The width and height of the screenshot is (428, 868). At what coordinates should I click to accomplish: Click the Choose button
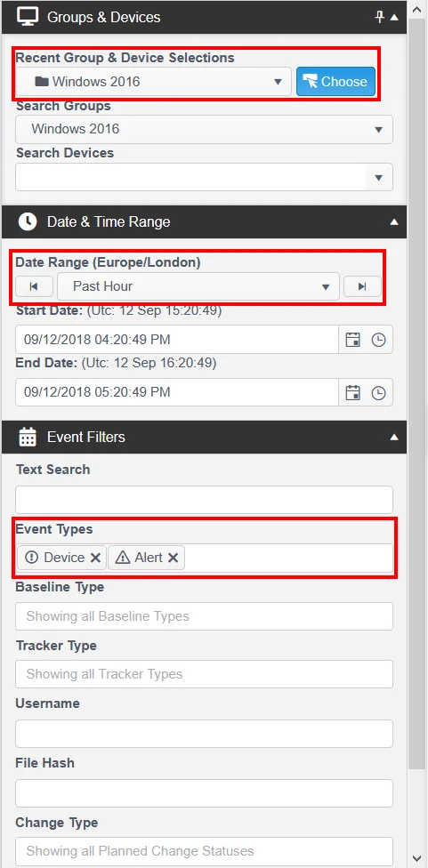tap(336, 82)
